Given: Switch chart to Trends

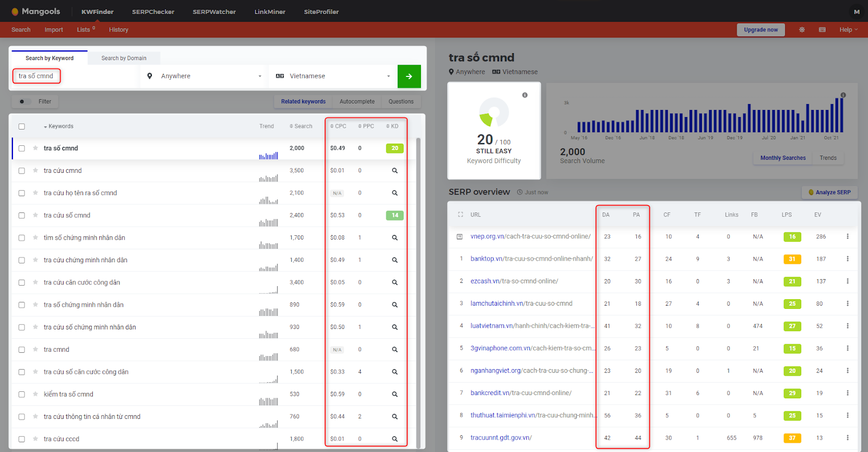Looking at the screenshot, I should tap(828, 158).
